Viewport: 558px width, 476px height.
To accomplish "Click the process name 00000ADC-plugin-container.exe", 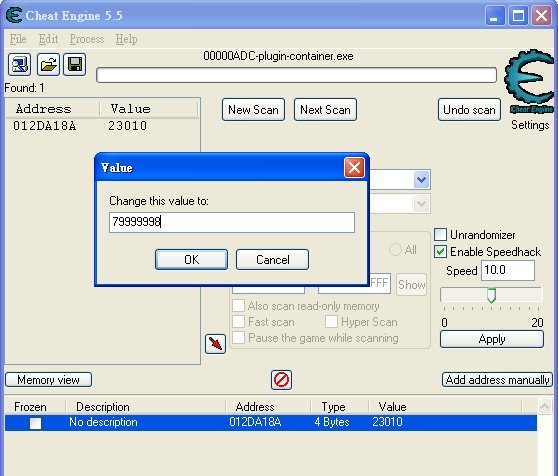I will tap(278, 56).
